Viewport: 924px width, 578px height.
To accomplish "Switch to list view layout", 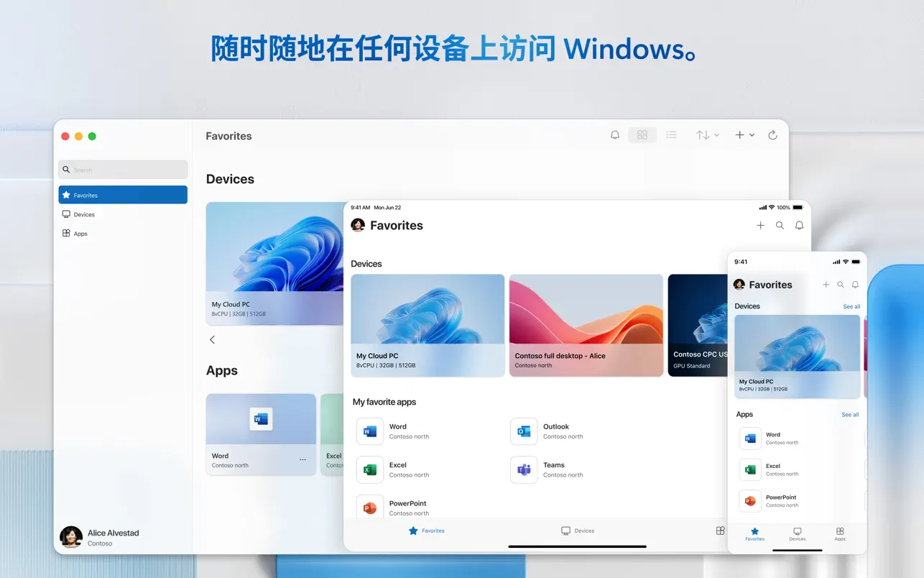I will coord(671,134).
